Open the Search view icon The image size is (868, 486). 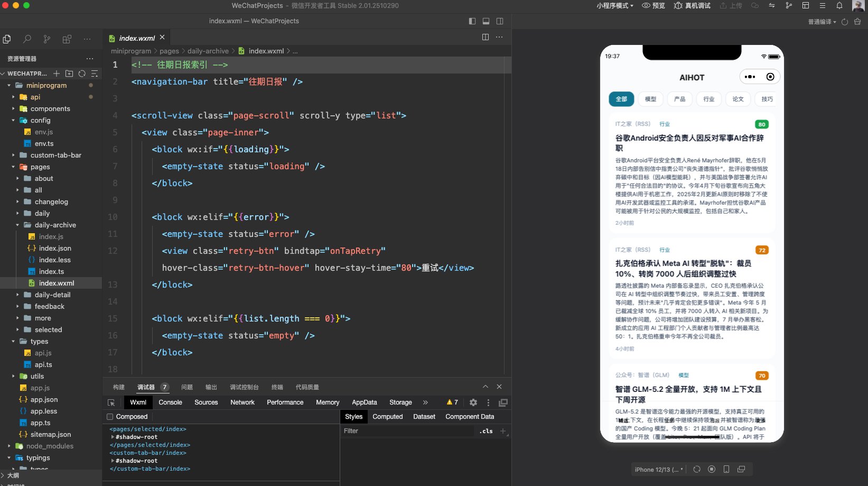[x=27, y=39]
